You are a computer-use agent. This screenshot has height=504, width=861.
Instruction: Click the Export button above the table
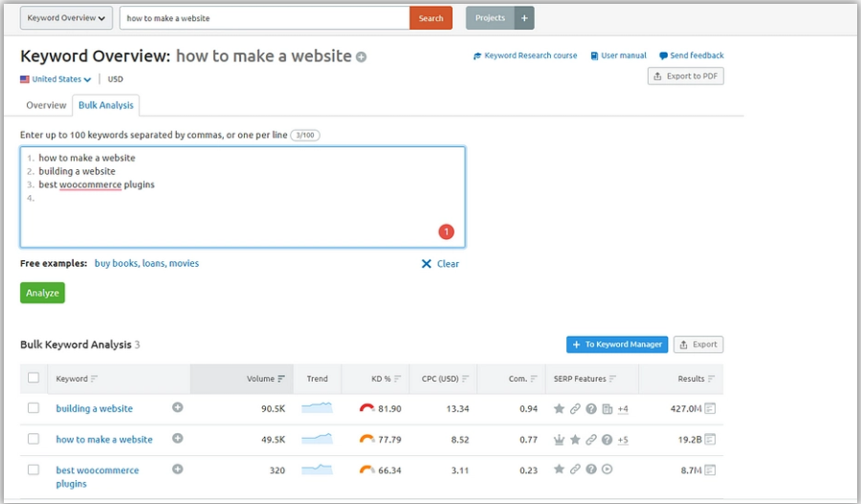(698, 344)
